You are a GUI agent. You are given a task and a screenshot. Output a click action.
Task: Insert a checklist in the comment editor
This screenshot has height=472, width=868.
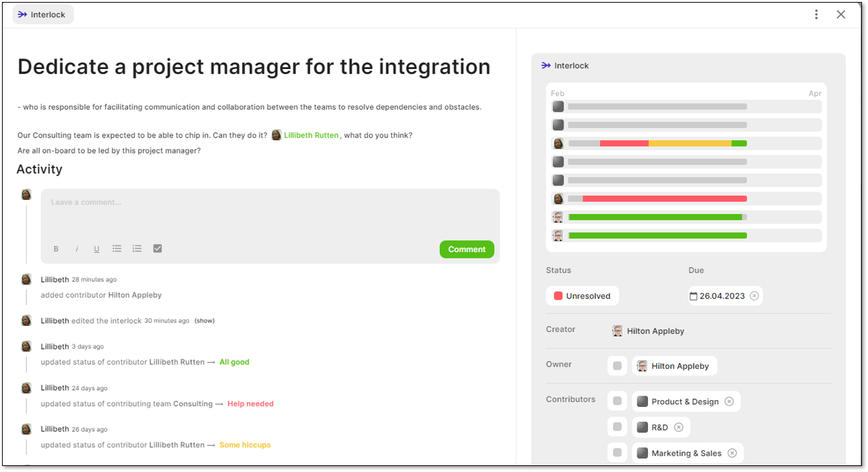pos(157,248)
